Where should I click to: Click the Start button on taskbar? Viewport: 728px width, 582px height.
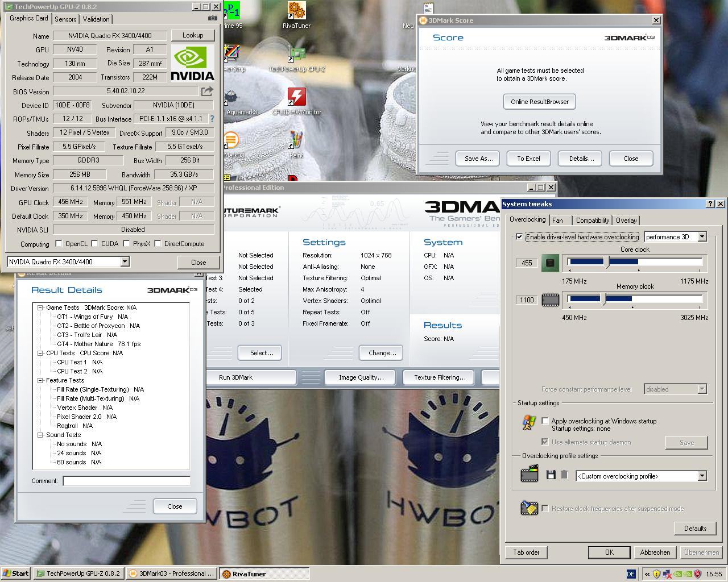pyautogui.click(x=16, y=573)
